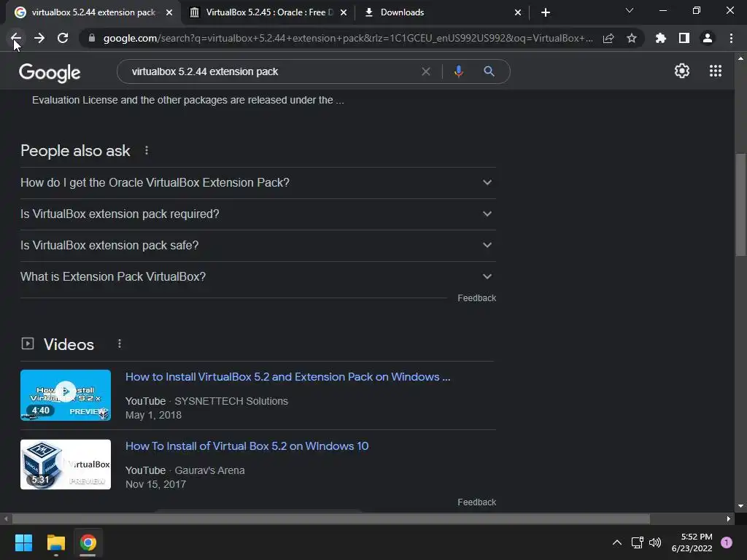
Task: Click the browser forward arrow
Action: [39, 38]
